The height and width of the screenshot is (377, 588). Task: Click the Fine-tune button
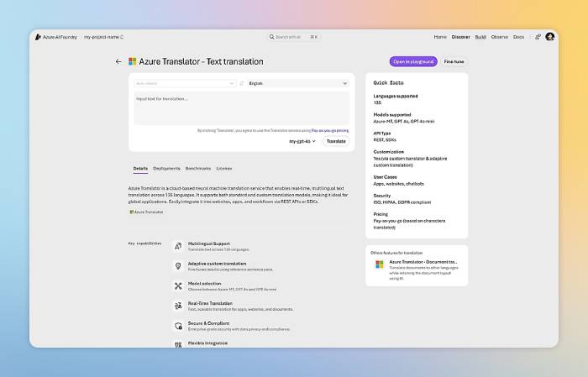tap(454, 61)
